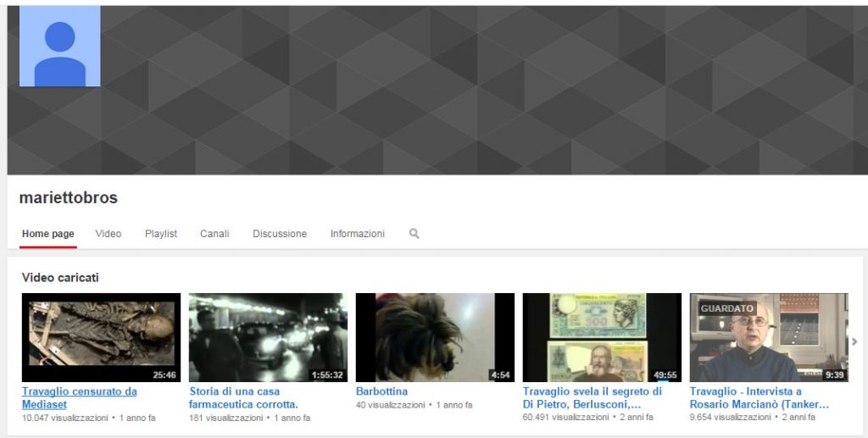Switch to the Home page tab
This screenshot has width=868, height=438.
(48, 234)
